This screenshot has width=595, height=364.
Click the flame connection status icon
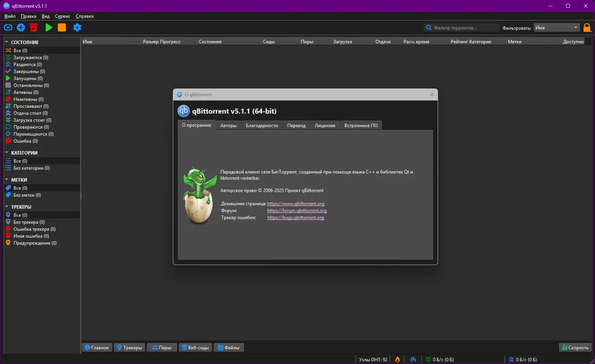(397, 360)
